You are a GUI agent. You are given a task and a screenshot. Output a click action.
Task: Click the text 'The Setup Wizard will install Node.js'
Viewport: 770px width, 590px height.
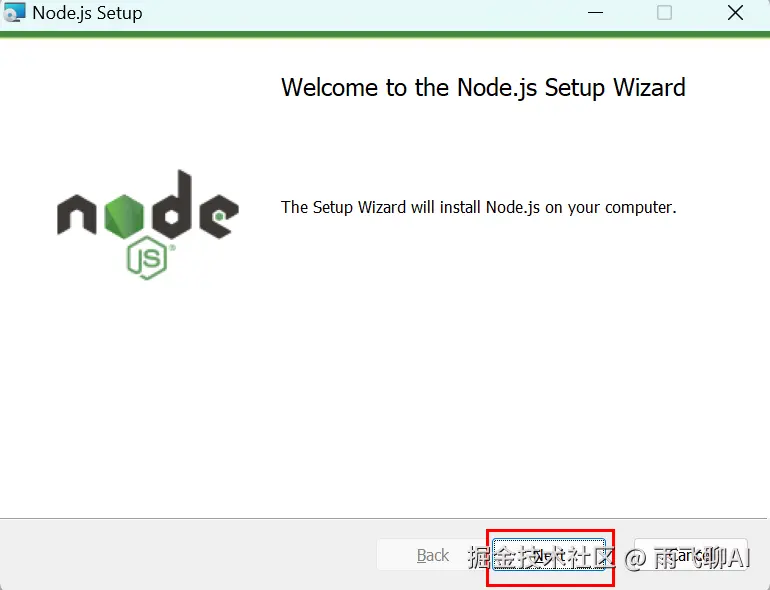[x=410, y=207]
